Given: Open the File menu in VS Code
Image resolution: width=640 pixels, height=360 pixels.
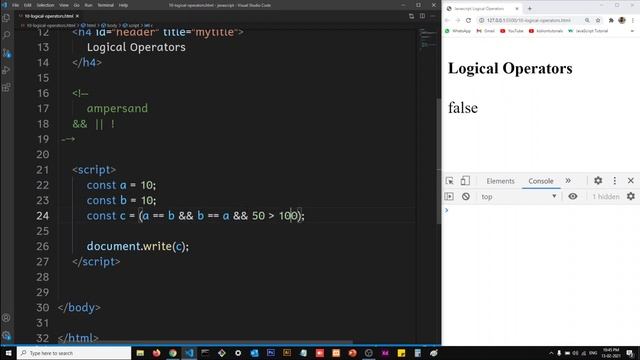Looking at the screenshot, I should (x=16, y=5).
